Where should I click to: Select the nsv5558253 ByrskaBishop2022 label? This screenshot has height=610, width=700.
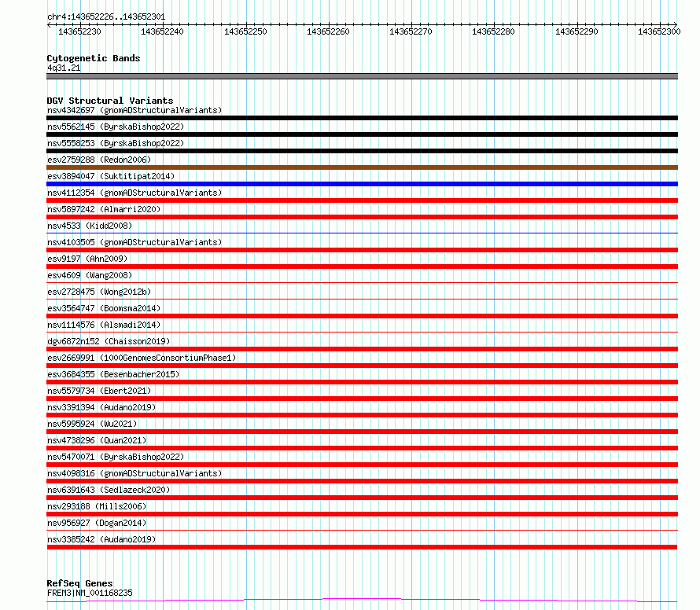(x=116, y=143)
